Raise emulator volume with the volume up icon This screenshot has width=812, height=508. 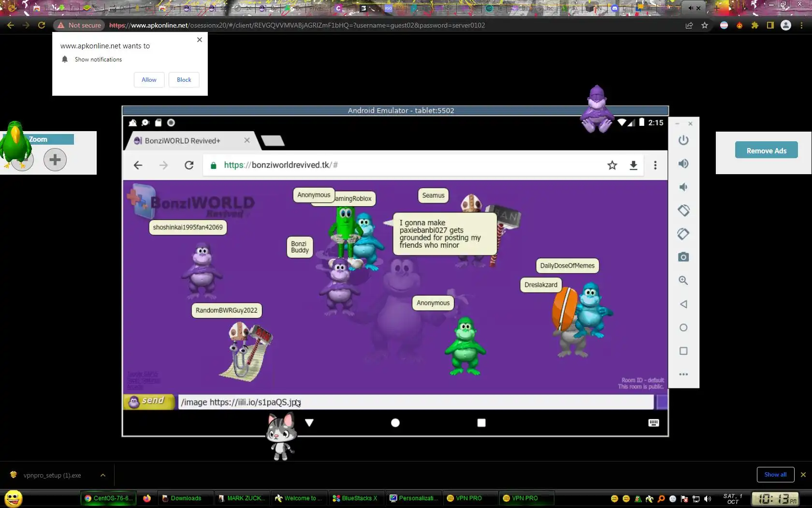click(683, 164)
